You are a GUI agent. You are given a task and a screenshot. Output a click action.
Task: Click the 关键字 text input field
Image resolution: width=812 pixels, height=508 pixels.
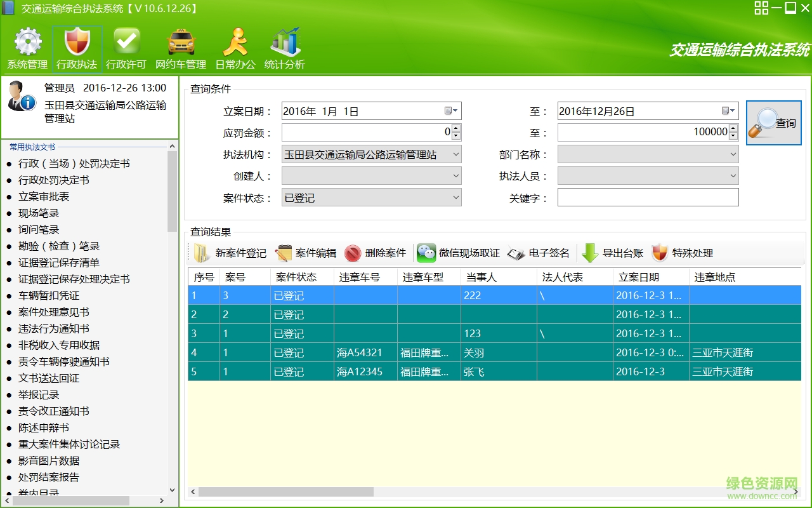pyautogui.click(x=648, y=197)
